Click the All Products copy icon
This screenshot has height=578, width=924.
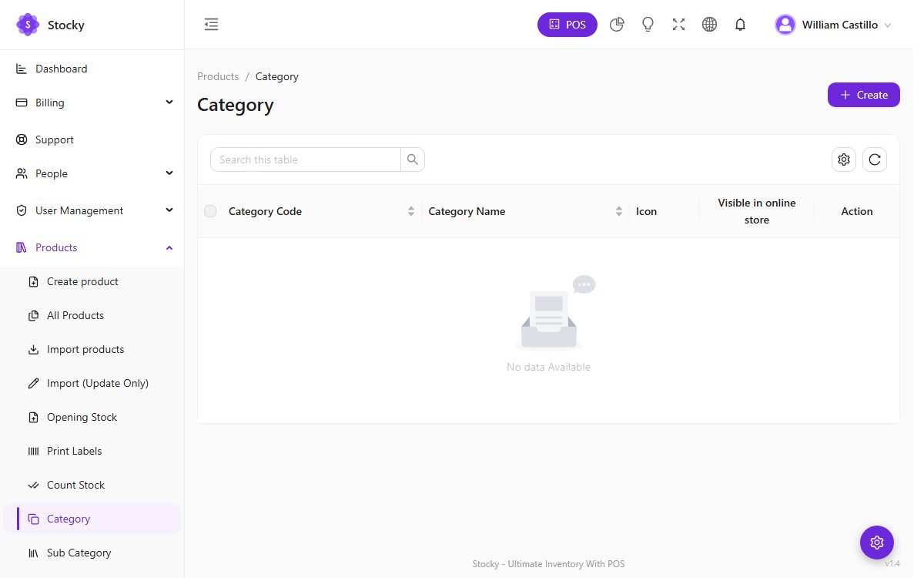(x=33, y=315)
